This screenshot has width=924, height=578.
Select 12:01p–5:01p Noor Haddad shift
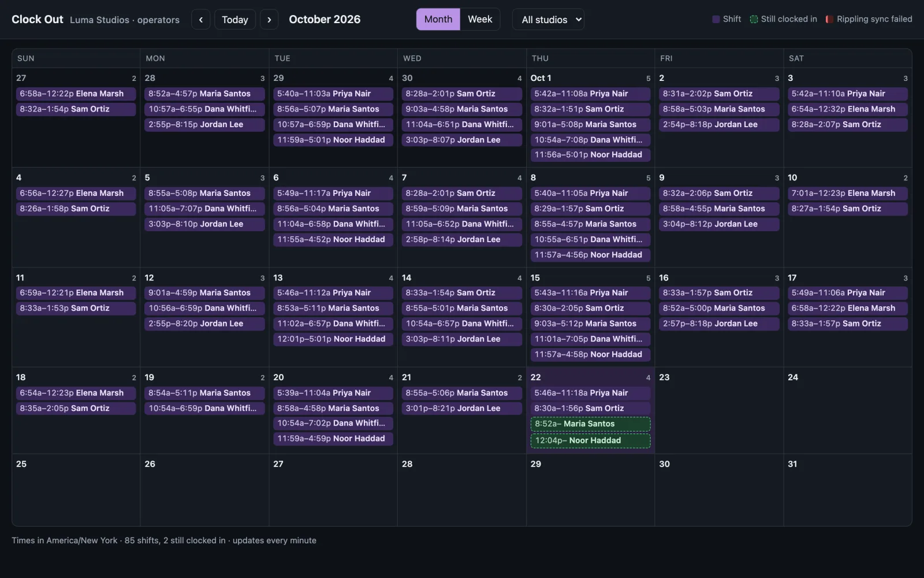click(x=333, y=339)
